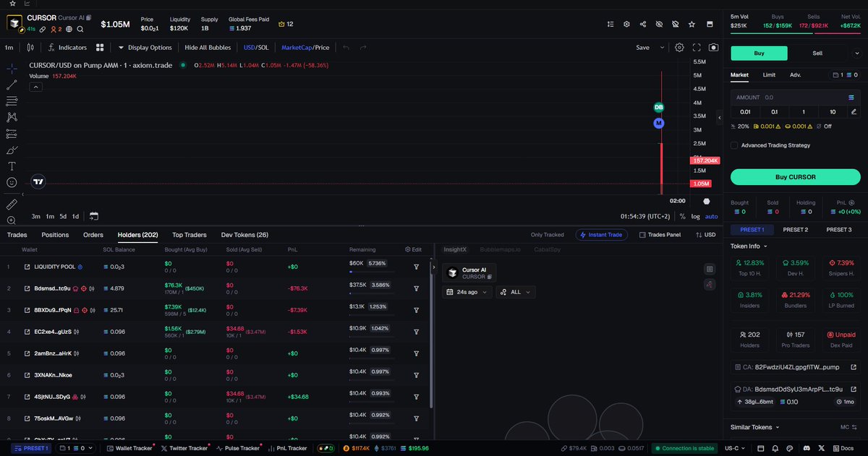This screenshot has width=868, height=456.
Task: Open Display Options dropdown
Action: (145, 48)
